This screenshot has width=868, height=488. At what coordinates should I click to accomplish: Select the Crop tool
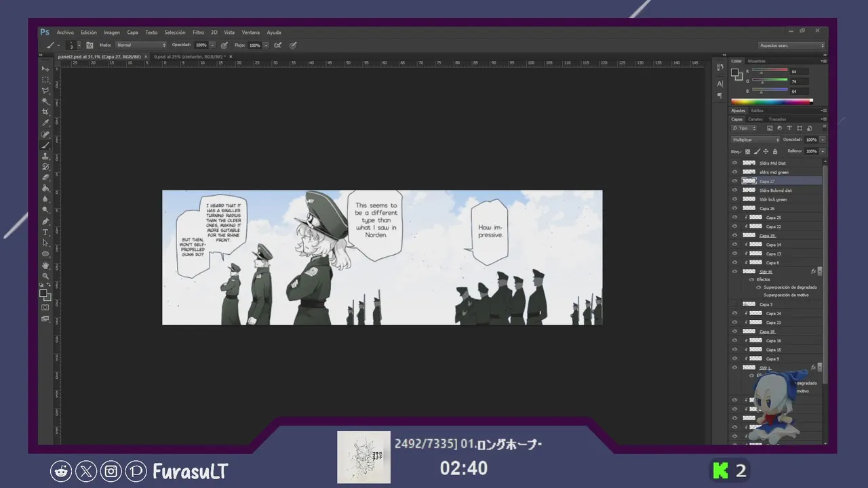tap(45, 112)
